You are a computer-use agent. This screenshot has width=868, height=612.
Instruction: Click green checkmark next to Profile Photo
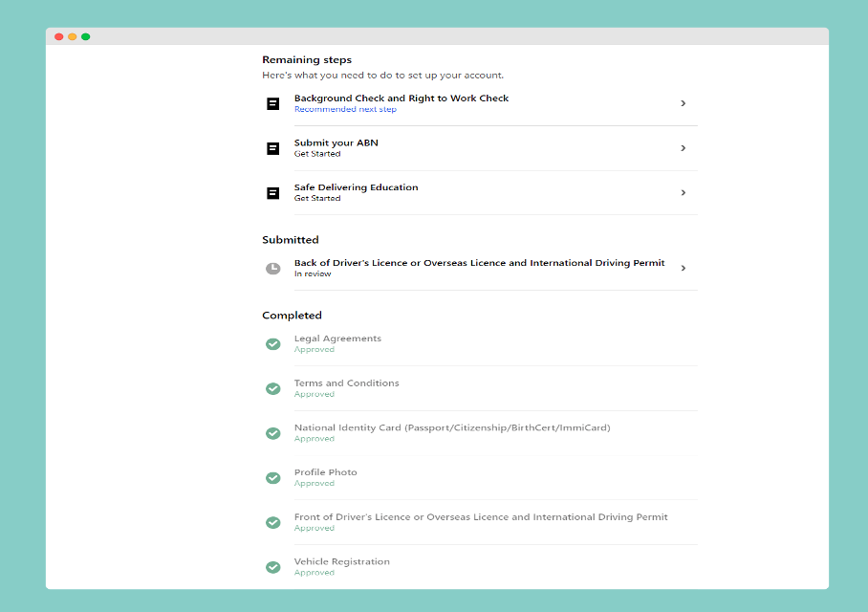[273, 478]
